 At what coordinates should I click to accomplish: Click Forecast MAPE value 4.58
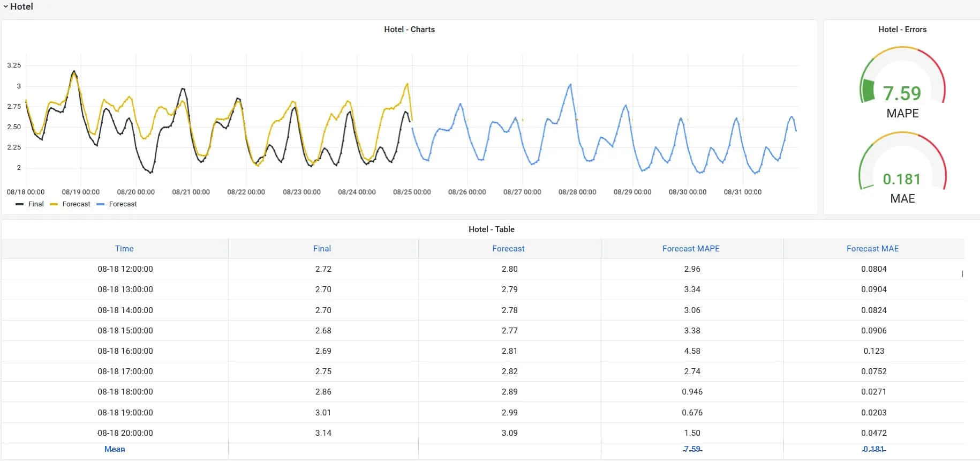tap(692, 351)
